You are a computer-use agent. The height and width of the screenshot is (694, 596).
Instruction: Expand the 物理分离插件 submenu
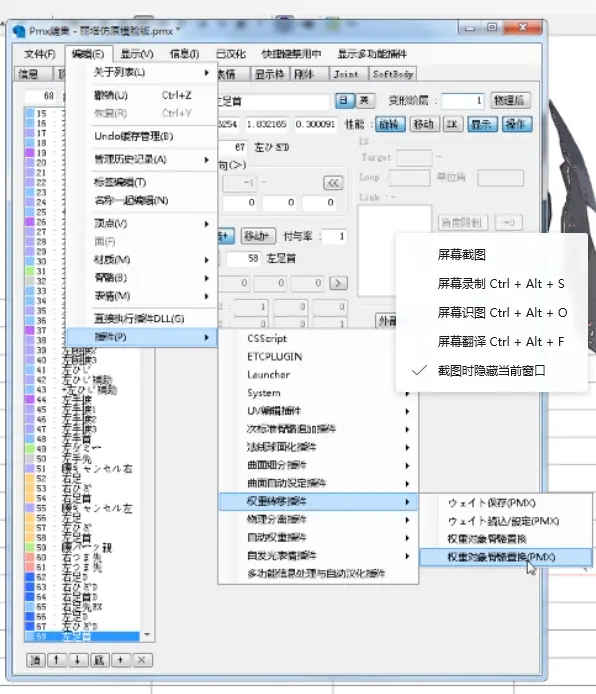[x=318, y=519]
